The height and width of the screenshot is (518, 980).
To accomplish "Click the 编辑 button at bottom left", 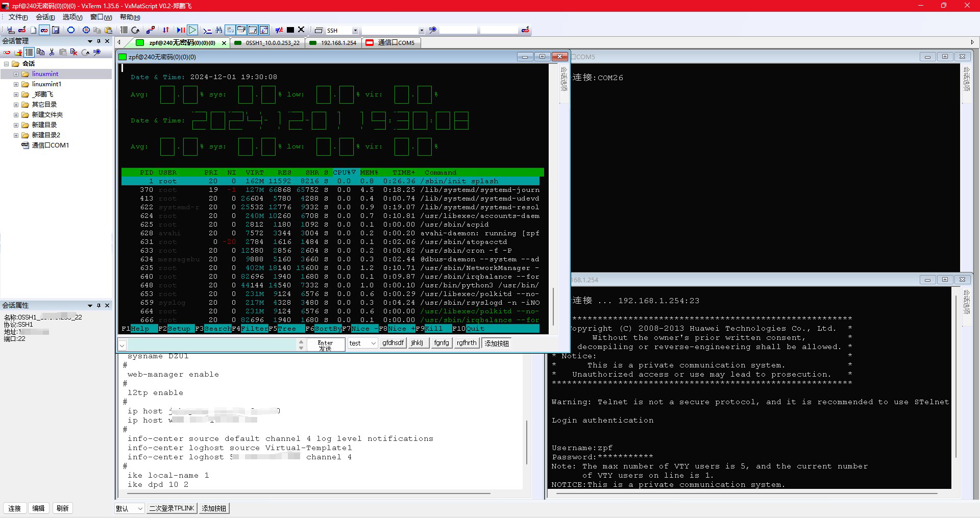I will click(x=38, y=508).
